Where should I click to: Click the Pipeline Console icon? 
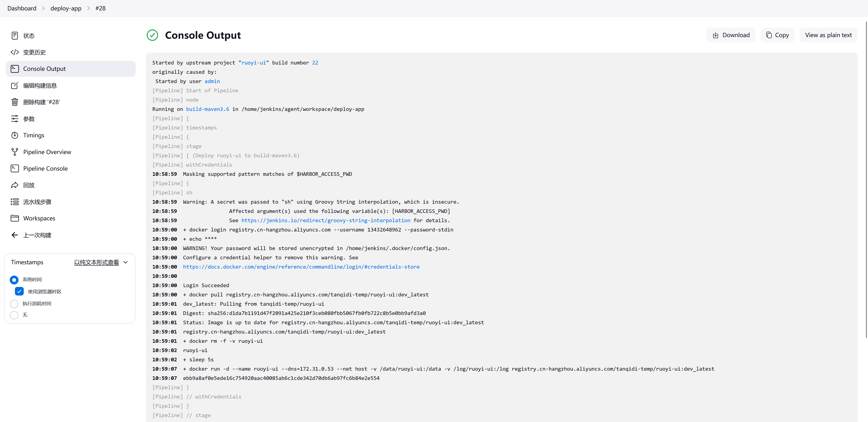click(15, 168)
